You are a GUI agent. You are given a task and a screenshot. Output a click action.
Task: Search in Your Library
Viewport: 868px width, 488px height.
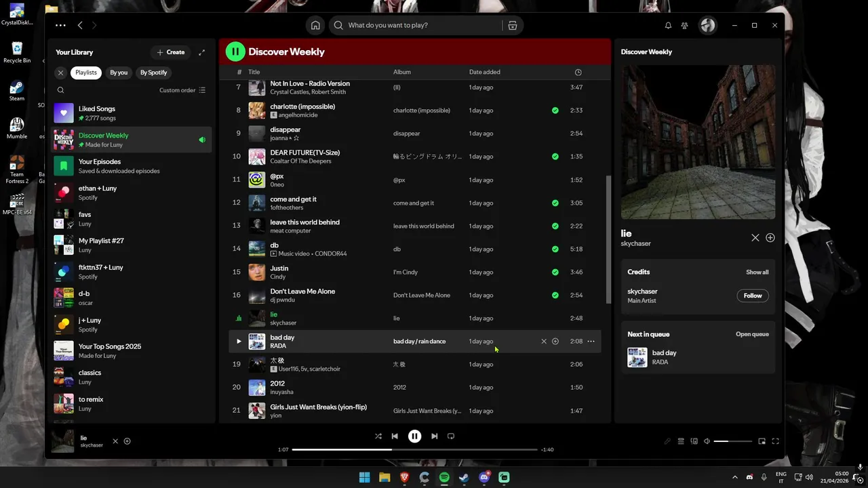click(x=60, y=90)
